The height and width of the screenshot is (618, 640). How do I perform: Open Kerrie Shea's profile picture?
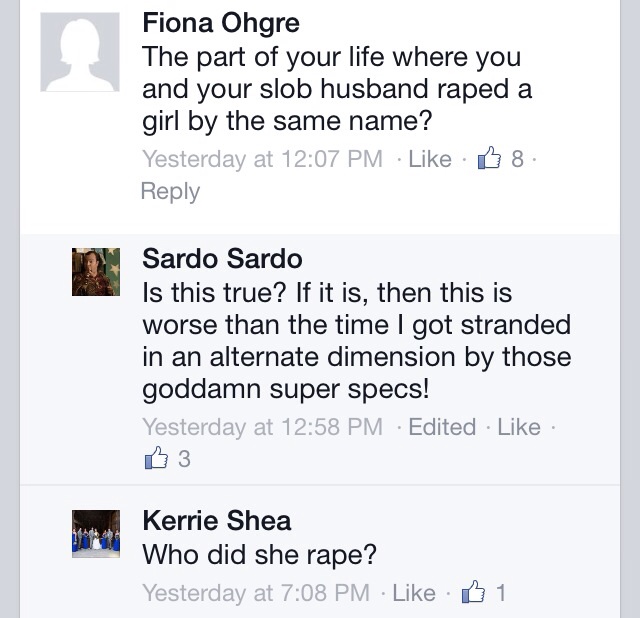coord(96,532)
